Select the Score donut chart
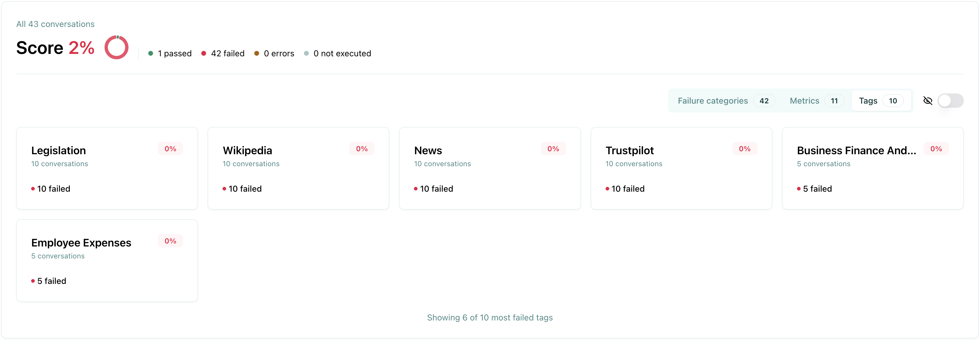 tap(117, 47)
